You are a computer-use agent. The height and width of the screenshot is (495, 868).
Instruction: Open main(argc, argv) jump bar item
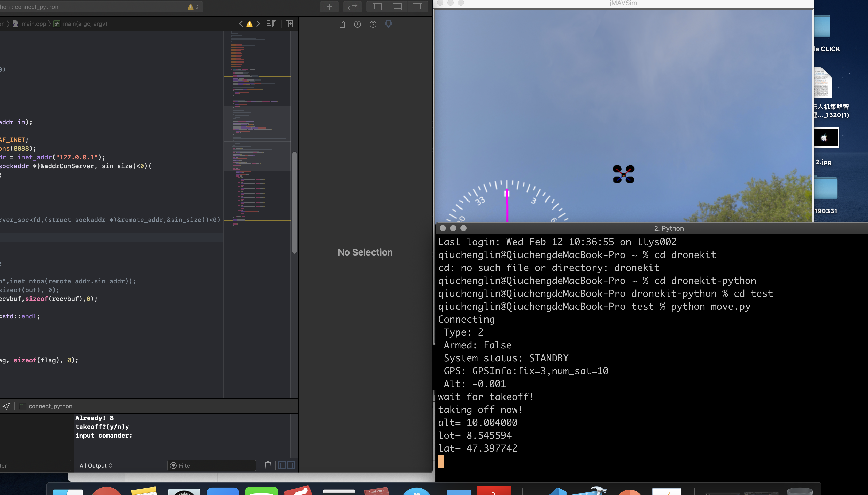[x=85, y=24]
